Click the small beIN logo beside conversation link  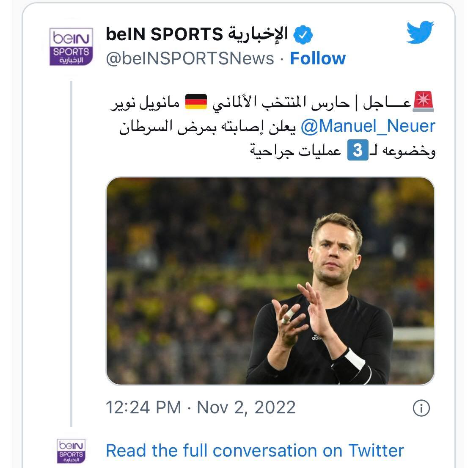click(x=71, y=451)
